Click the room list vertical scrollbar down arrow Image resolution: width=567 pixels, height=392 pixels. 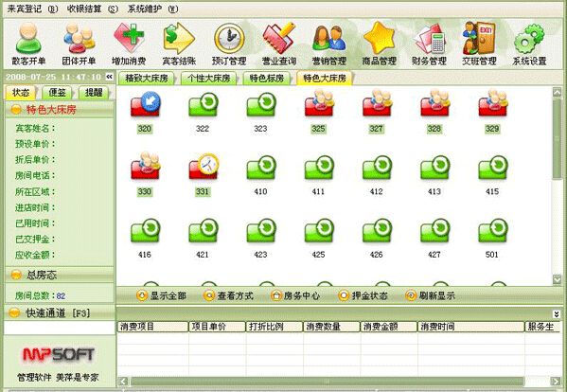pos(557,279)
